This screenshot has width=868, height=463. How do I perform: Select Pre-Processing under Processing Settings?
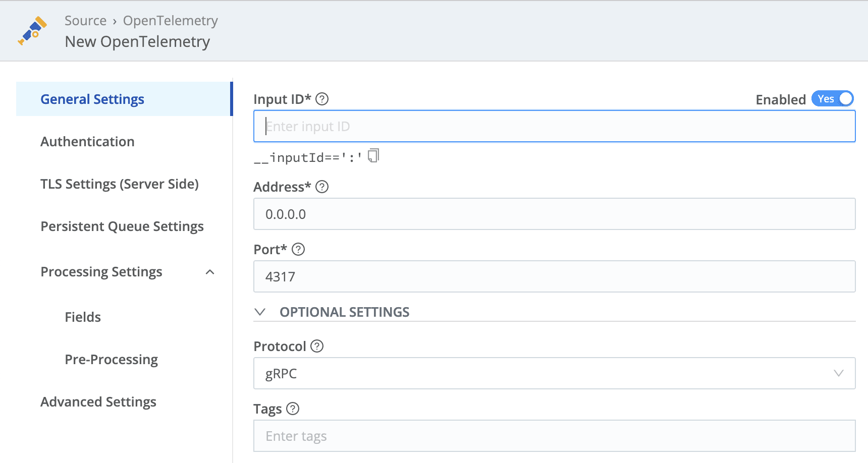111,360
